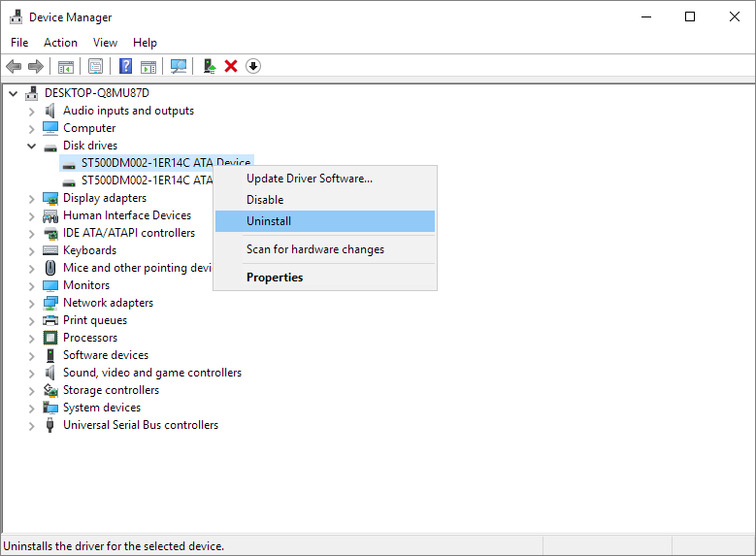Click Update Driver Software toolbar icon
This screenshot has height=556, width=756.
point(209,66)
